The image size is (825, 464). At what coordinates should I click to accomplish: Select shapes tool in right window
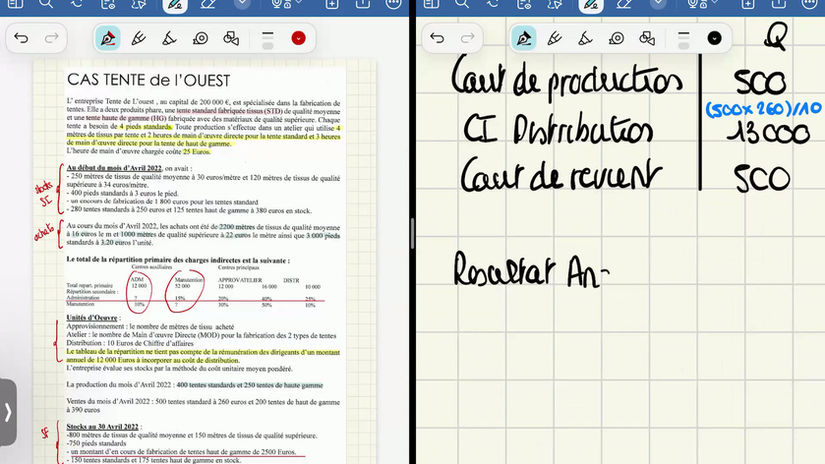pyautogui.click(x=647, y=38)
